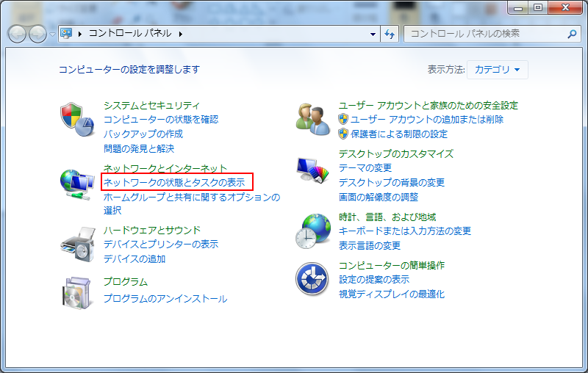Click the refresh button beside address bar

390,34
